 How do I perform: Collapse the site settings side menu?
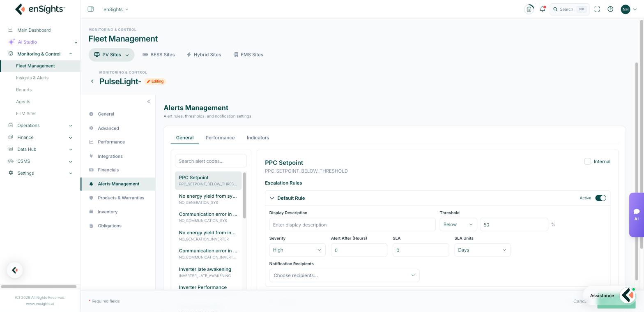pos(149,102)
